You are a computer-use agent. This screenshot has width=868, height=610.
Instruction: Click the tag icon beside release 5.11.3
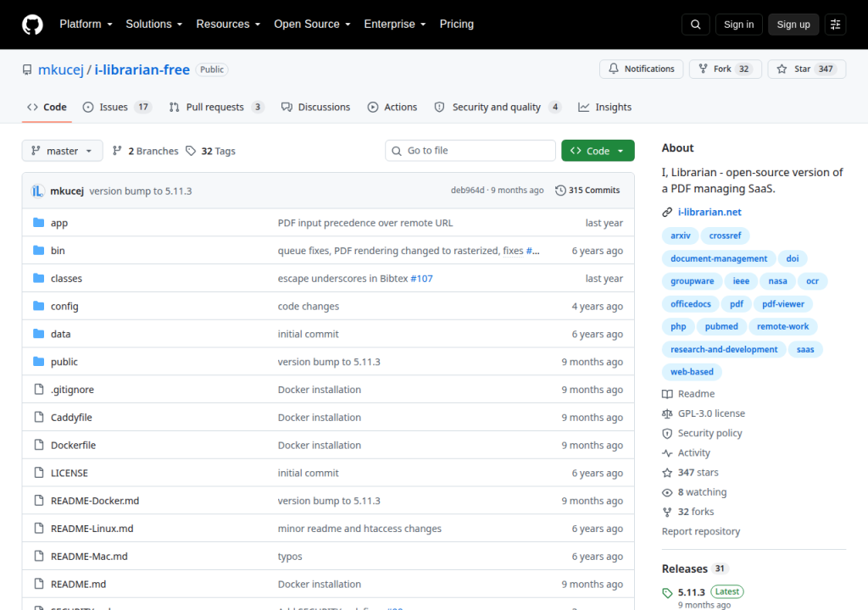(x=667, y=593)
